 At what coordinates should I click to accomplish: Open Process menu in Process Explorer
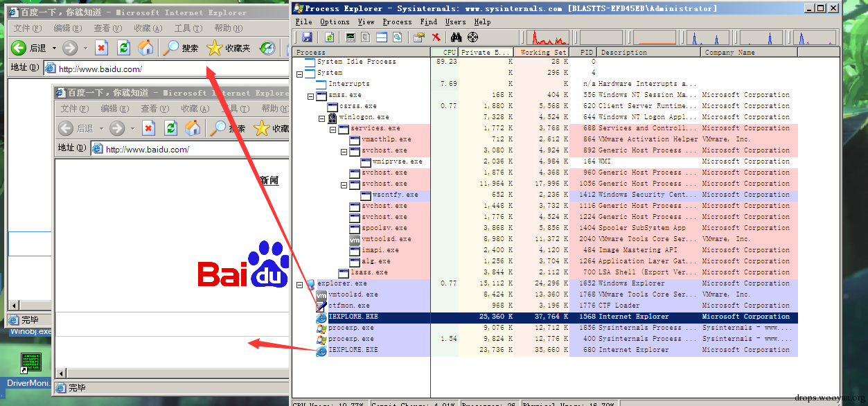tap(397, 21)
